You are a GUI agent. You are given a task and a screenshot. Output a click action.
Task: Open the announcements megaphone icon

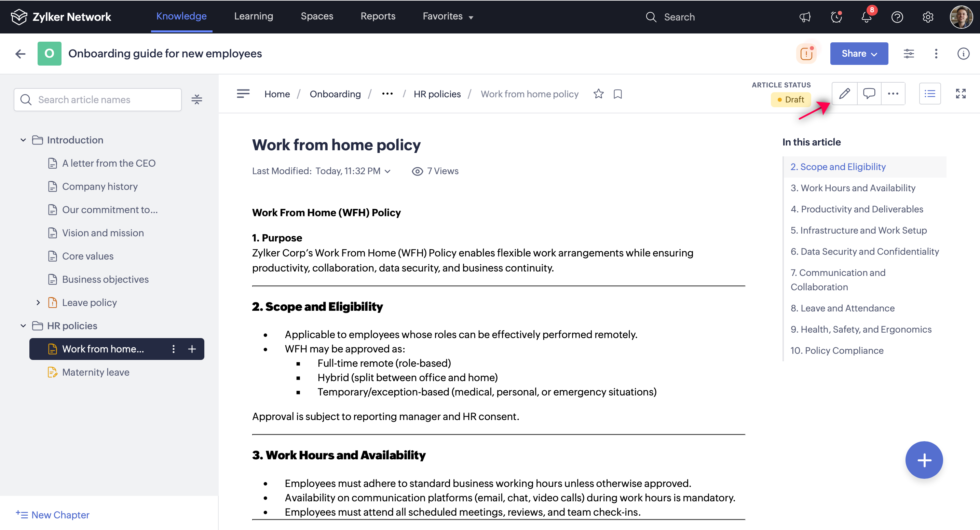tap(805, 17)
